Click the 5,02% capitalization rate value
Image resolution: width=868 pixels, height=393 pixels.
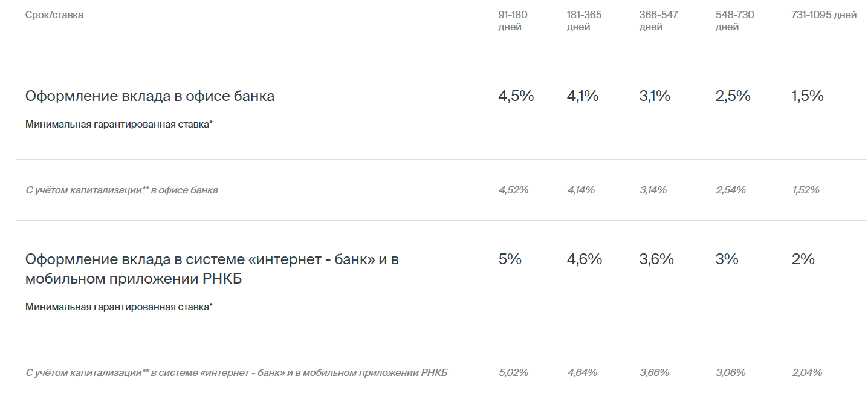point(513,372)
